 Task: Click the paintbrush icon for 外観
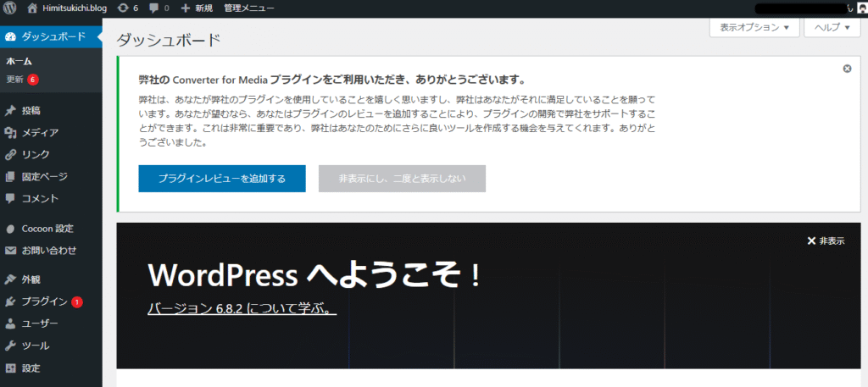10,279
